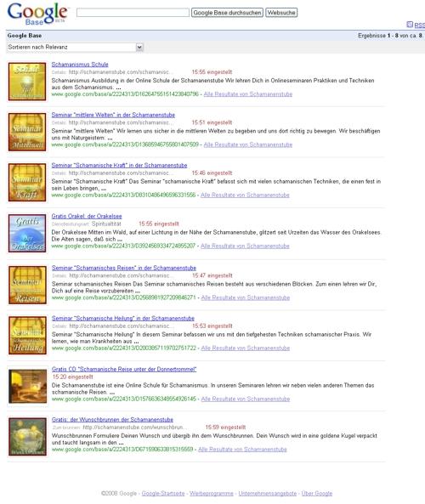Open the Sortieren nach Relevanz dropdown
The height and width of the screenshot is (504, 425).
[x=75, y=47]
